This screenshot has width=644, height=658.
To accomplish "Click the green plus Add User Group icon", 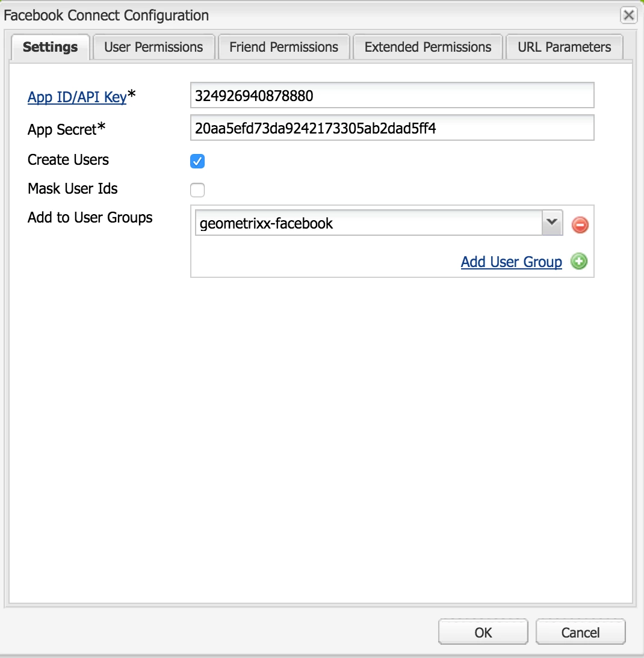I will (579, 262).
